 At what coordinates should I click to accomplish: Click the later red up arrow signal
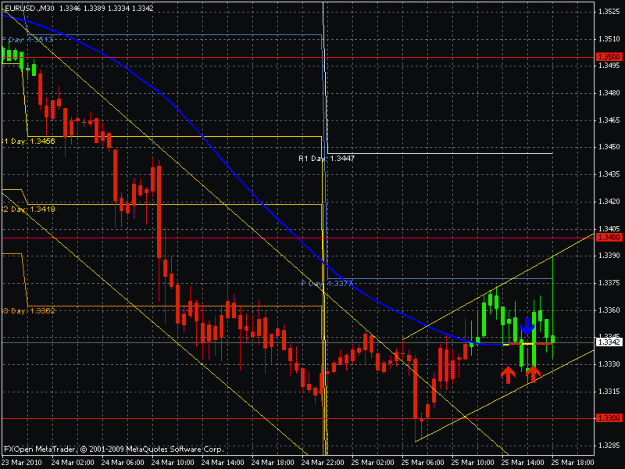click(533, 375)
